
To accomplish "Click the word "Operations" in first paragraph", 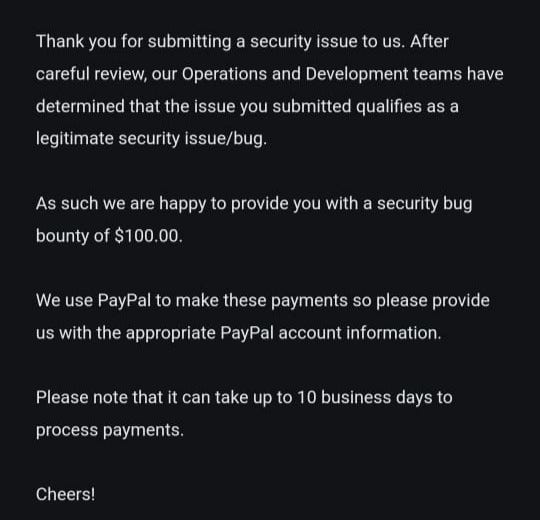I will (224, 74).
